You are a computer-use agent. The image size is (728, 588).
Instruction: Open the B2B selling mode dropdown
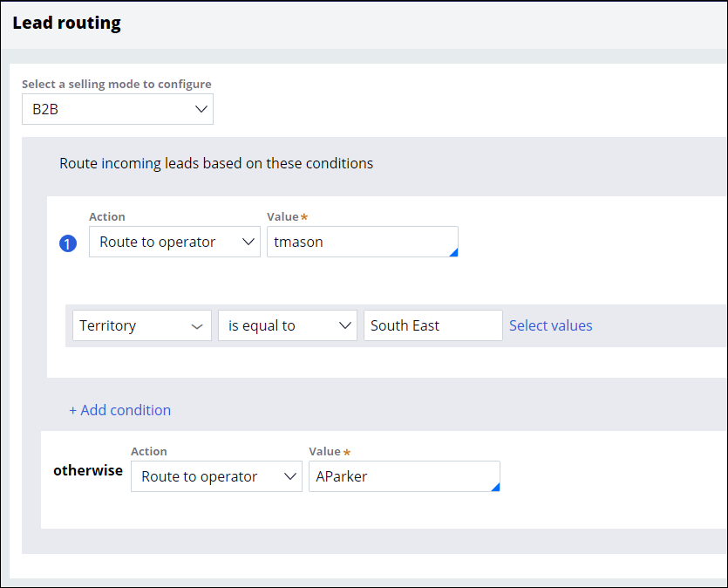tap(117, 109)
